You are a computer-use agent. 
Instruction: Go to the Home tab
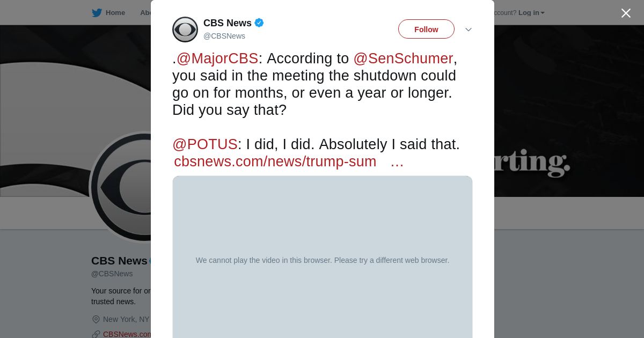click(115, 13)
